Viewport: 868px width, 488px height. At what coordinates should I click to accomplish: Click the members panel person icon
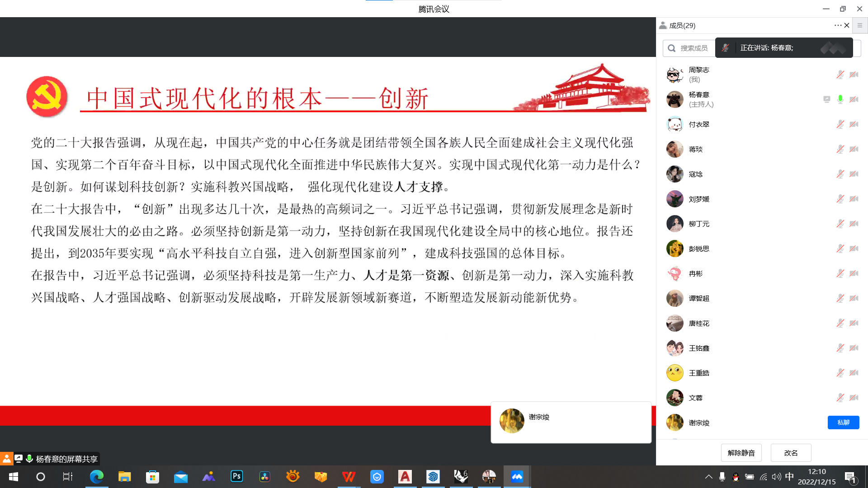[664, 25]
